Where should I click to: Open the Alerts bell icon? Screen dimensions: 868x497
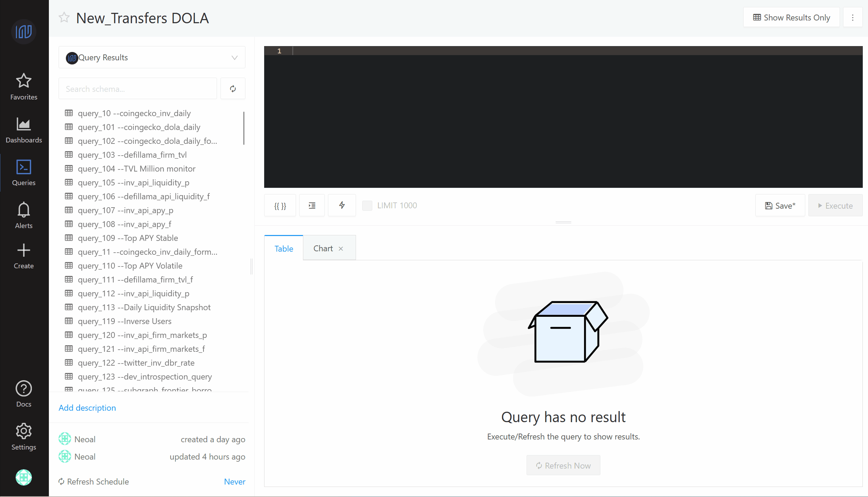(24, 215)
